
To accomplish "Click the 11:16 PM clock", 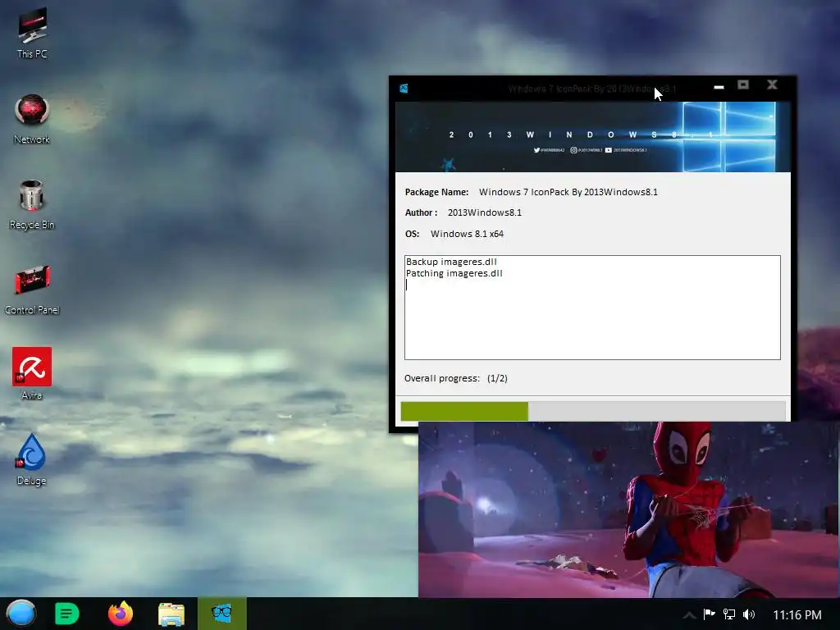I will [x=797, y=614].
